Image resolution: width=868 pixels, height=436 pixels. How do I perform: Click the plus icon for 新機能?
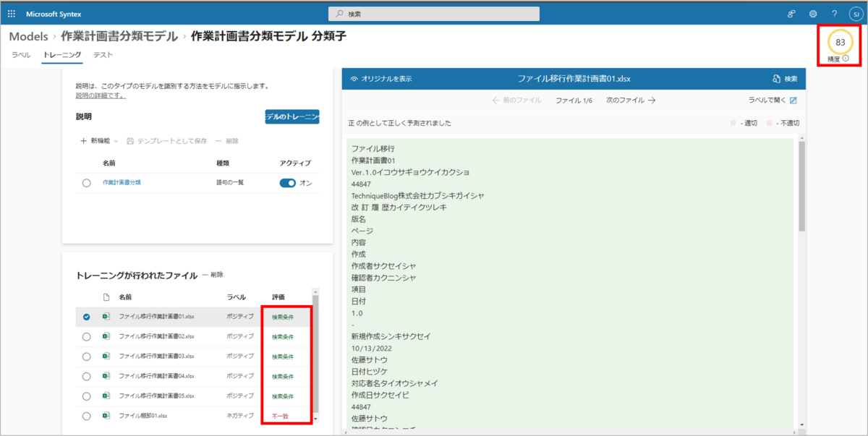(83, 141)
